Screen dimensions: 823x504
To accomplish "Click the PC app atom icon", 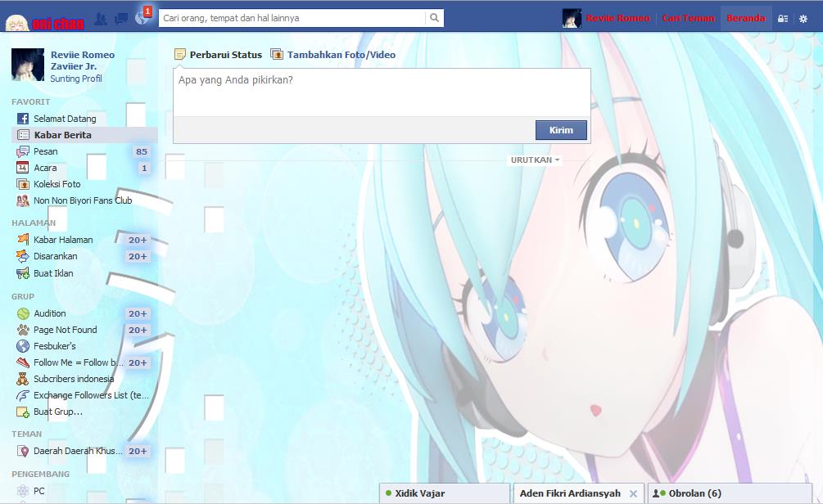I will tap(23, 491).
